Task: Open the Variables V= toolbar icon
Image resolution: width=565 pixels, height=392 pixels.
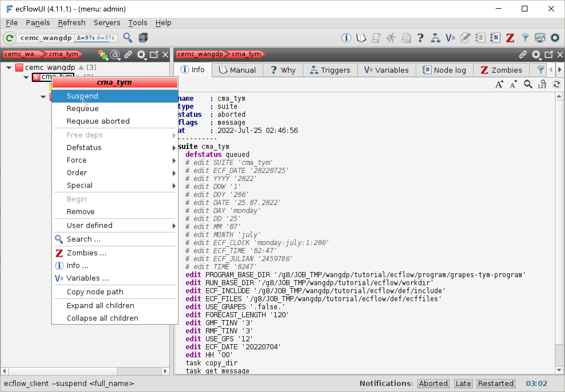Action: pos(450,38)
